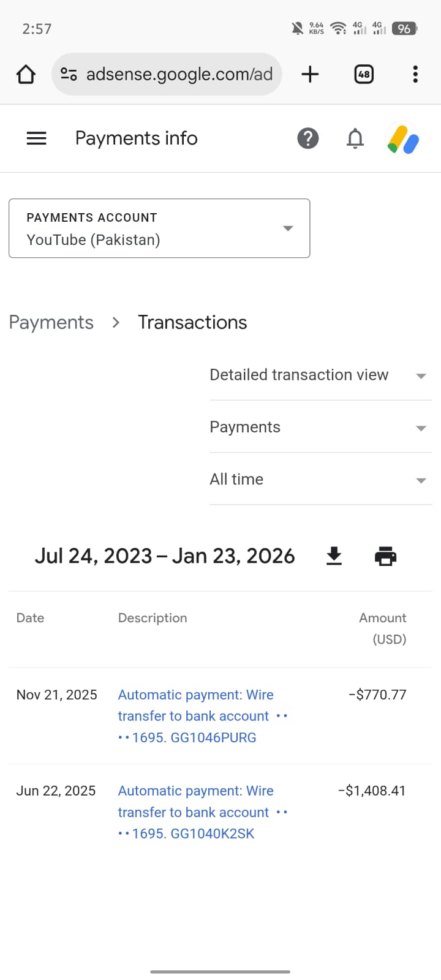Image resolution: width=441 pixels, height=980 pixels.
Task: Open the notifications bell
Action: (x=355, y=138)
